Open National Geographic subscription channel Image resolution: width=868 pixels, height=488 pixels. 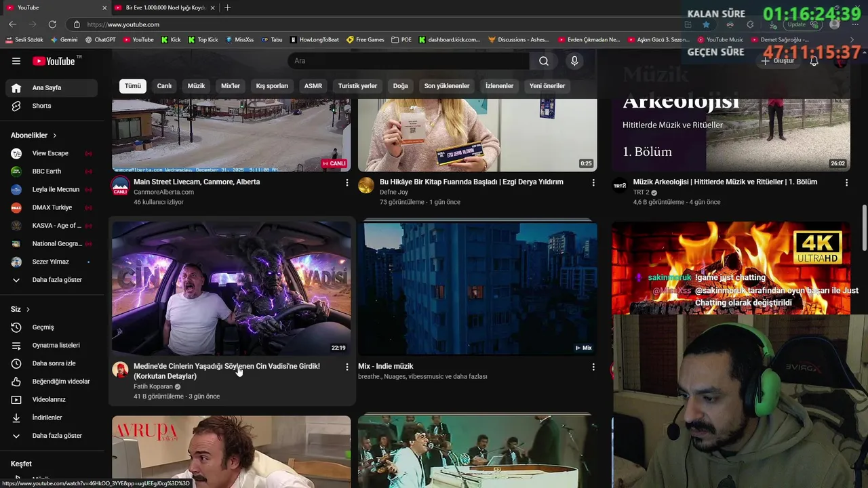click(52, 243)
